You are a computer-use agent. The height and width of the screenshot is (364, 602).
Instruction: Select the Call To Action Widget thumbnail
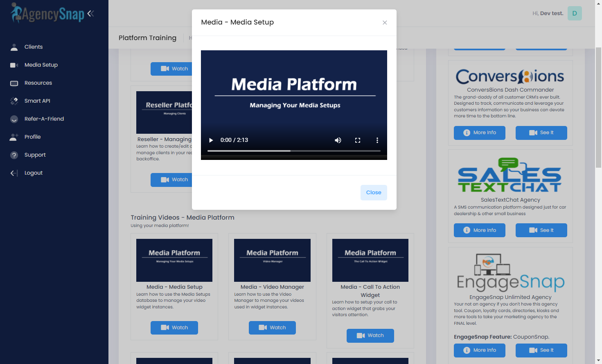click(x=370, y=260)
